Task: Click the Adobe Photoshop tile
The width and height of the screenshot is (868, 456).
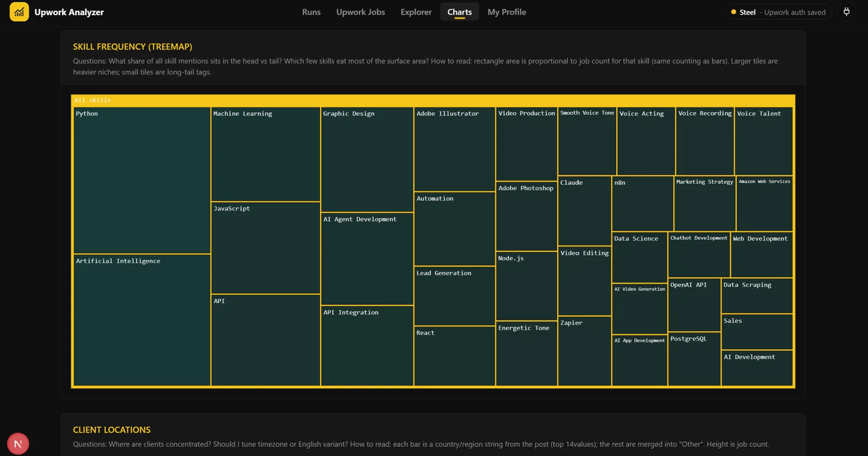Action: pyautogui.click(x=527, y=216)
